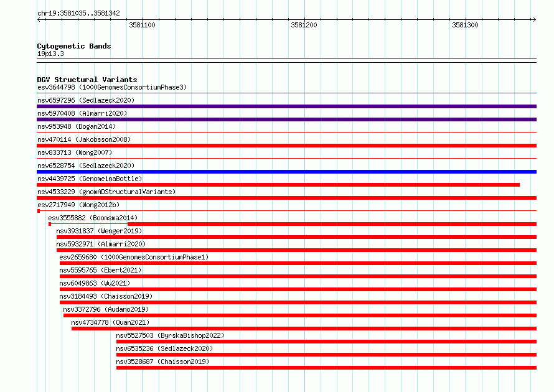This screenshot has height=392, width=554.
Task: Click the red bar under nsv3528687
Action: 326,368
